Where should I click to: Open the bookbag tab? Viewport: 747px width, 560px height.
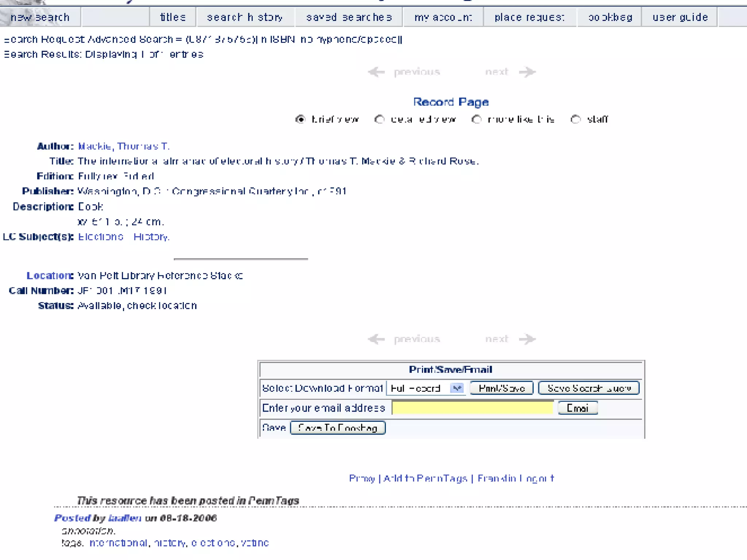coord(610,17)
